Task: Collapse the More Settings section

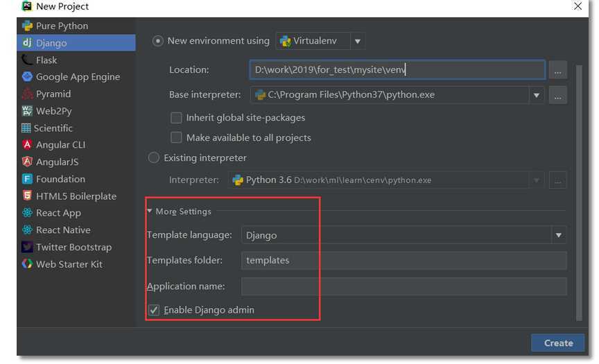Action: tap(150, 211)
